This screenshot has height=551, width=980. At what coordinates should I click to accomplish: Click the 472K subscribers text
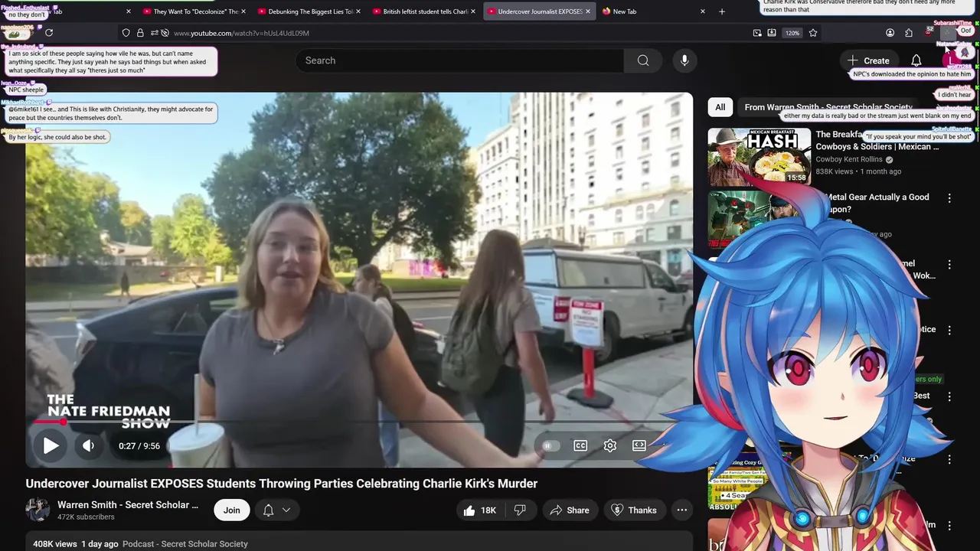tap(86, 517)
